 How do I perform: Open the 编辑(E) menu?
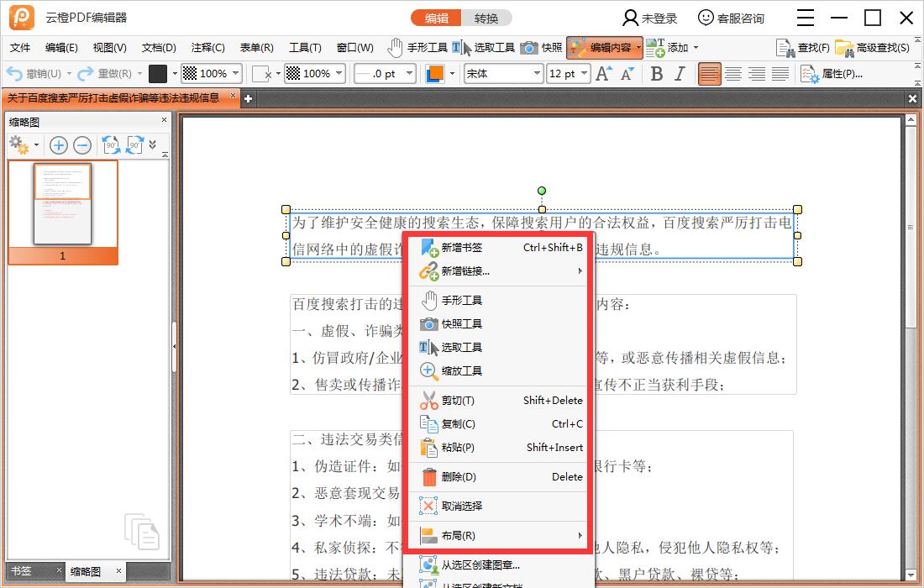point(61,48)
